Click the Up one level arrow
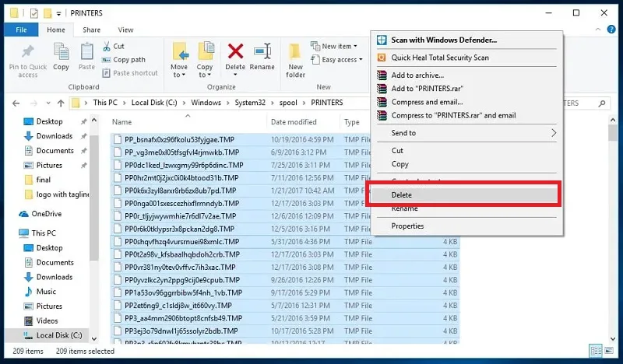This screenshot has height=364, width=623. tap(61, 103)
